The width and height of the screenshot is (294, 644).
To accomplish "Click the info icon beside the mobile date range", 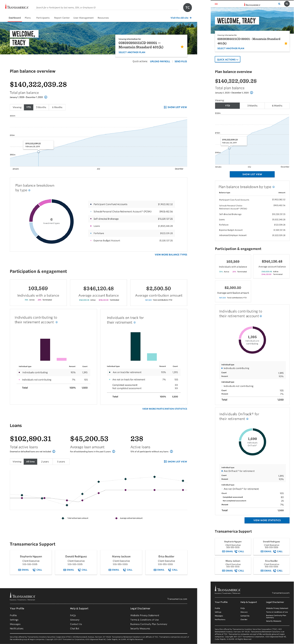I will point(251,93).
